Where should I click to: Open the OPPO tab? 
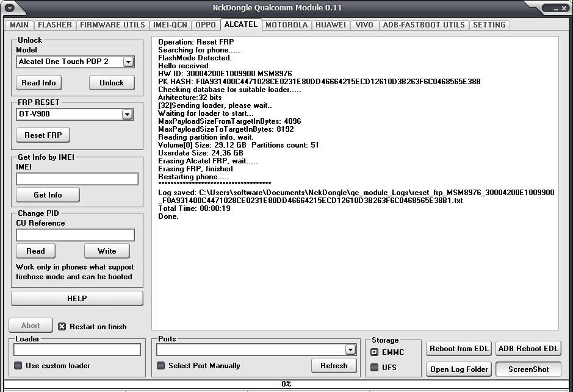coord(206,25)
